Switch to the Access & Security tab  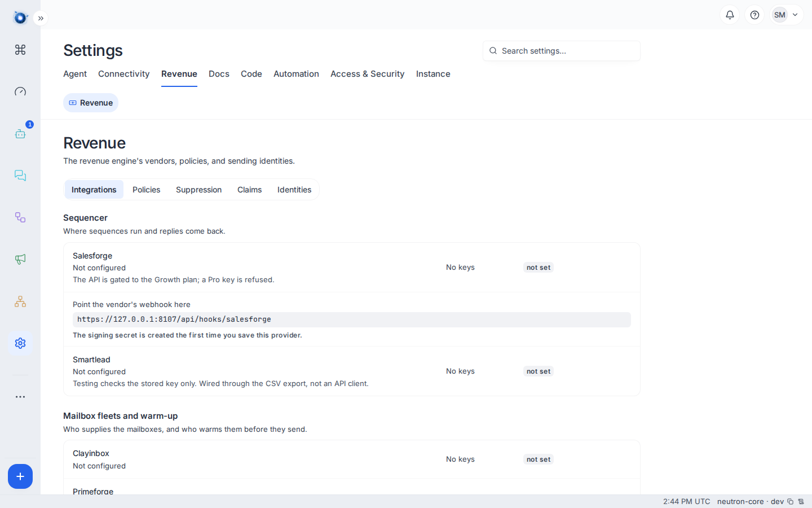click(x=368, y=74)
